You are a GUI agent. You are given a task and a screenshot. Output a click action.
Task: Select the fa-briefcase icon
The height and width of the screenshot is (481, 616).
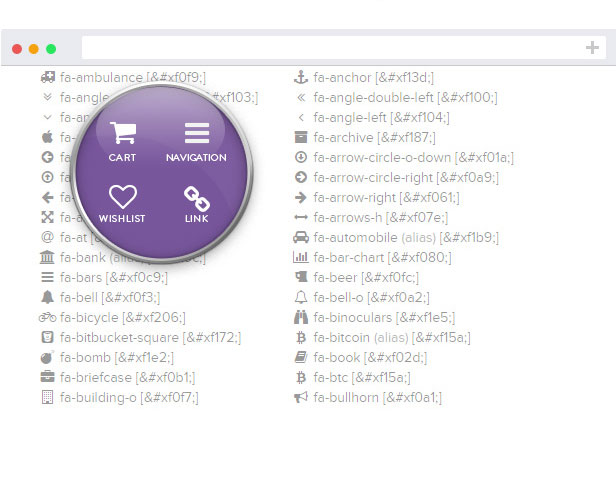click(47, 377)
